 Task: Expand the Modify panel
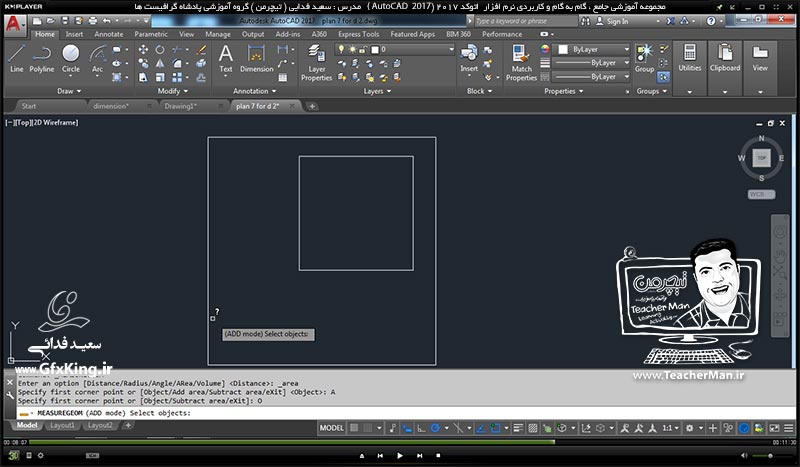click(172, 91)
